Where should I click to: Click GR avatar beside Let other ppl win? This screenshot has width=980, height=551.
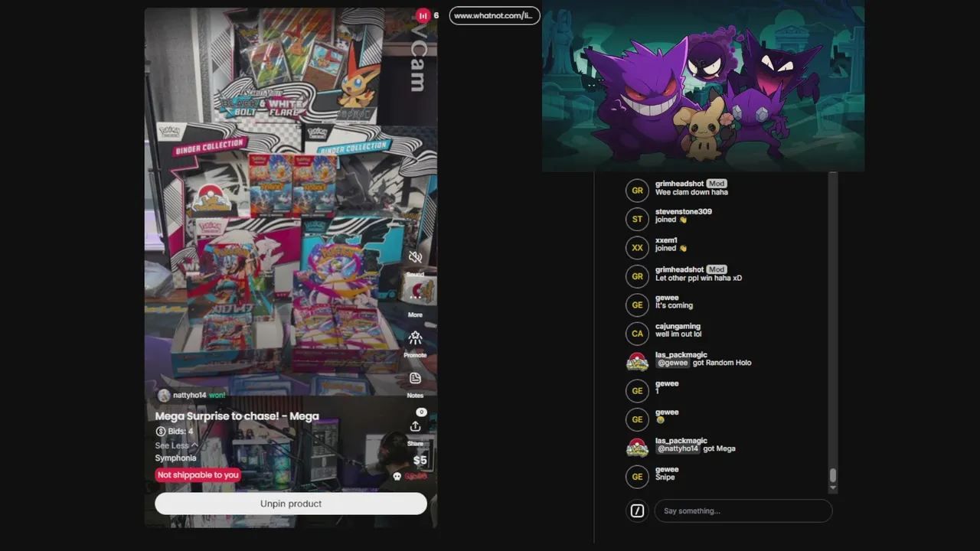point(637,276)
